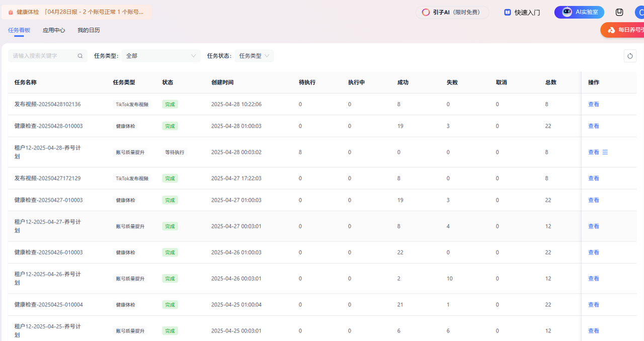The height and width of the screenshot is (341, 644).
Task: Switch to 任务看板 tab
Action: (19, 30)
